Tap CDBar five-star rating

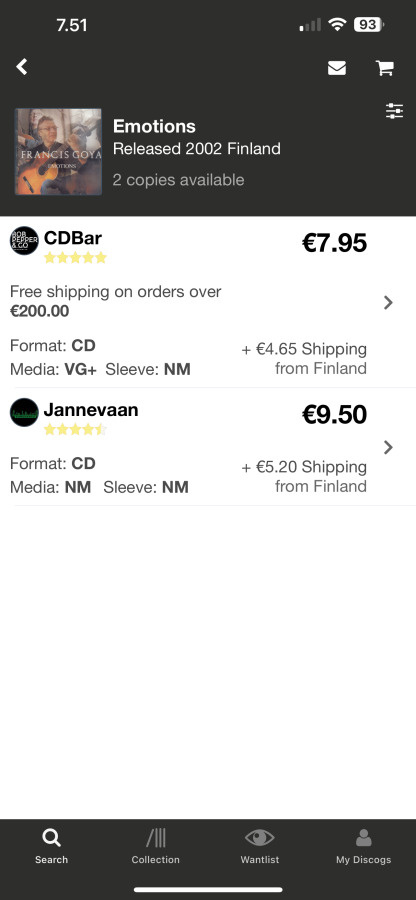tap(75, 258)
